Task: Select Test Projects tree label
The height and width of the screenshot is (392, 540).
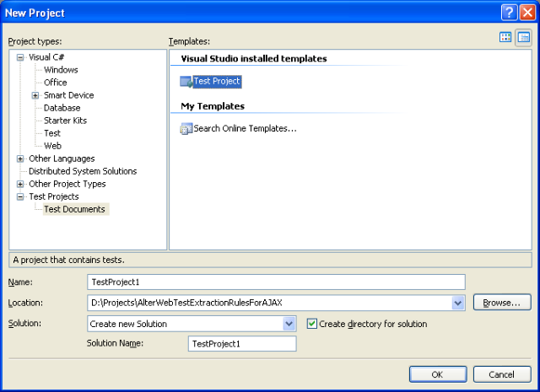Action: pyautogui.click(x=54, y=196)
